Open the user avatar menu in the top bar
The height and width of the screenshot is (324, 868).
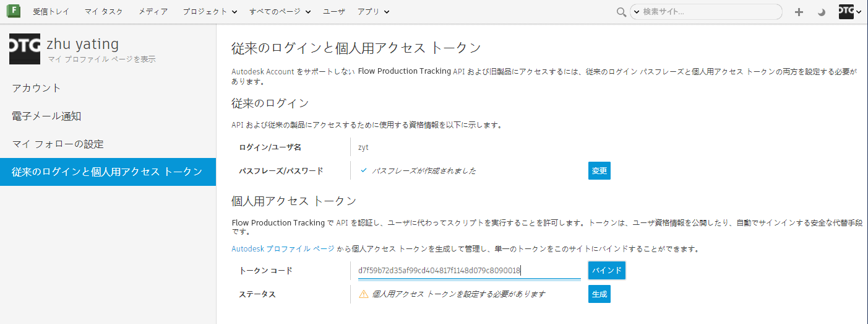(x=850, y=11)
